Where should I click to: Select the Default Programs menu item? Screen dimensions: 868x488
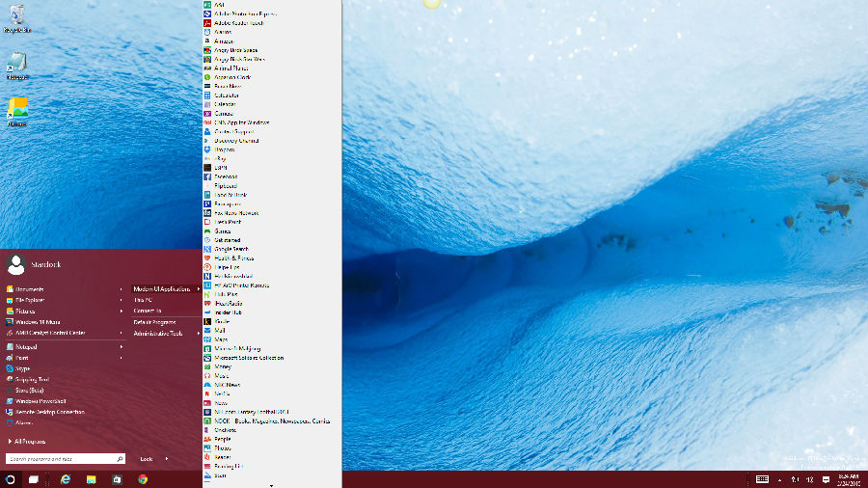pyautogui.click(x=154, y=322)
